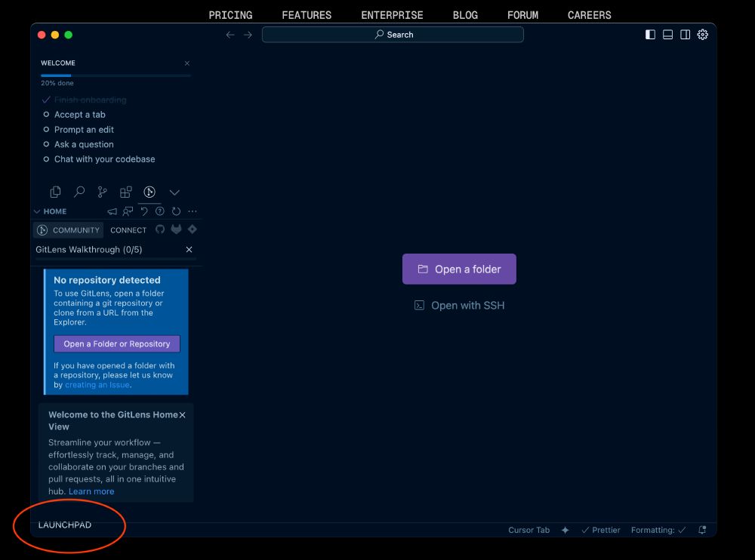Open the Learn more link
Image resolution: width=755 pixels, height=560 pixels.
[91, 491]
